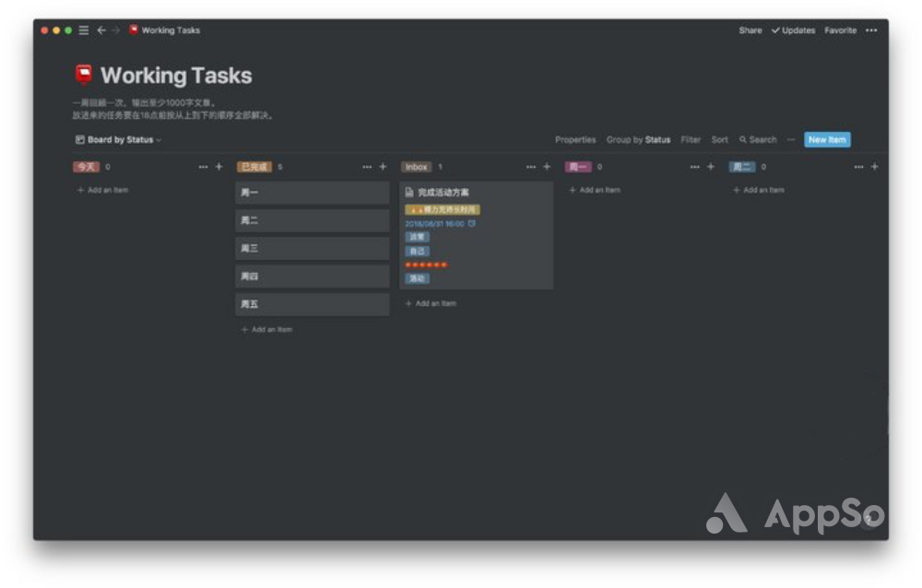Open the three-dot menu on 周一 column
Viewport: 922px width, 588px height.
pyautogui.click(x=695, y=167)
